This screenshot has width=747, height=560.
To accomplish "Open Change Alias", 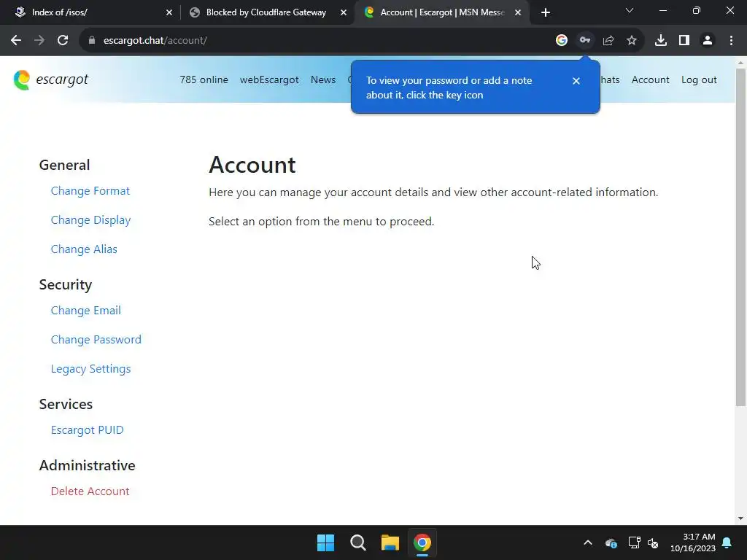I will point(84,249).
